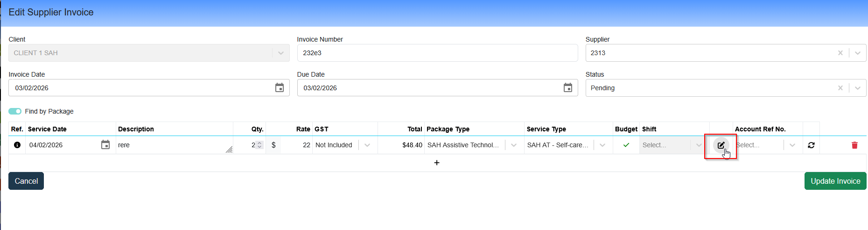Viewport: 868px width, 230px height.
Task: Open the Invoice Date calendar picker
Action: [279, 88]
